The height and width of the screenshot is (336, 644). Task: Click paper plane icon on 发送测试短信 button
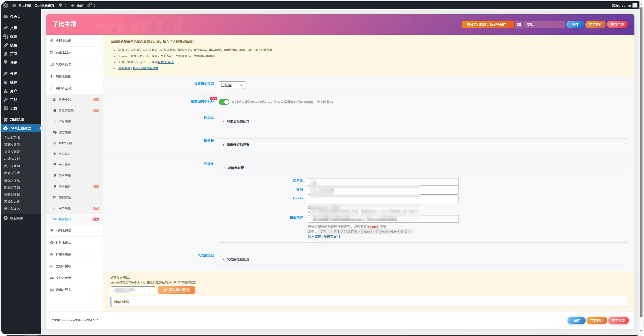coord(165,290)
